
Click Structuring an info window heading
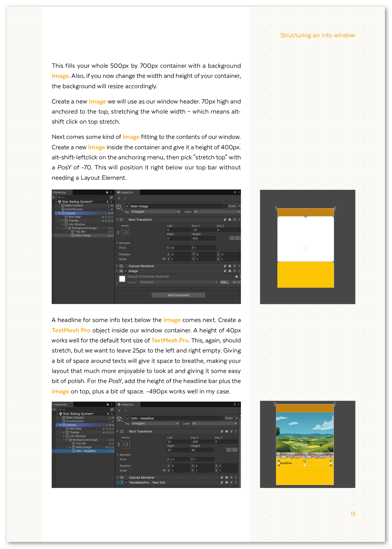tap(318, 35)
